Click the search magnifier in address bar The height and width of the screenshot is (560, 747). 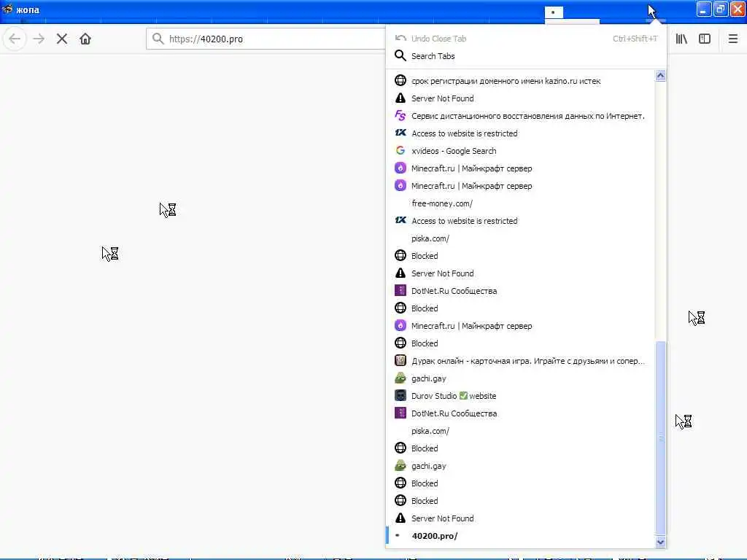point(158,39)
